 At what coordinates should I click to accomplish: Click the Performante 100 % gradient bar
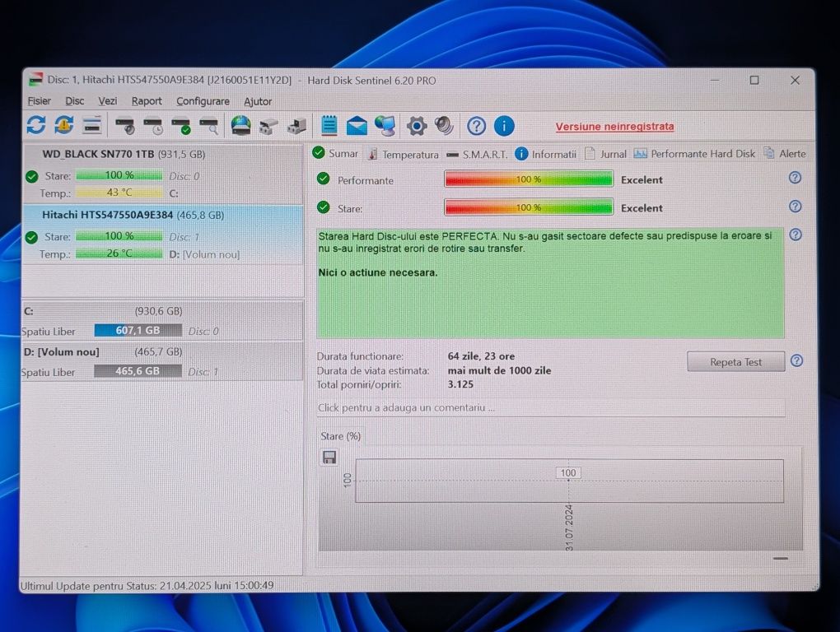(x=529, y=179)
